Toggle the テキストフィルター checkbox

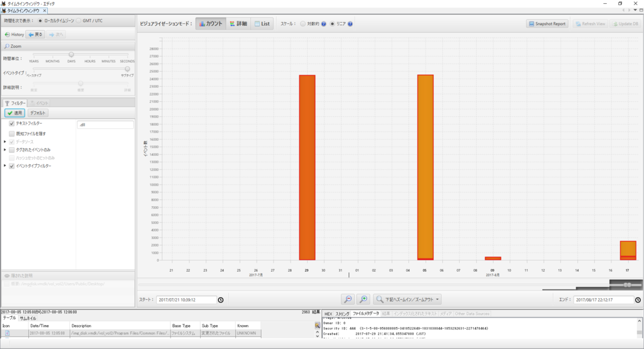11,123
